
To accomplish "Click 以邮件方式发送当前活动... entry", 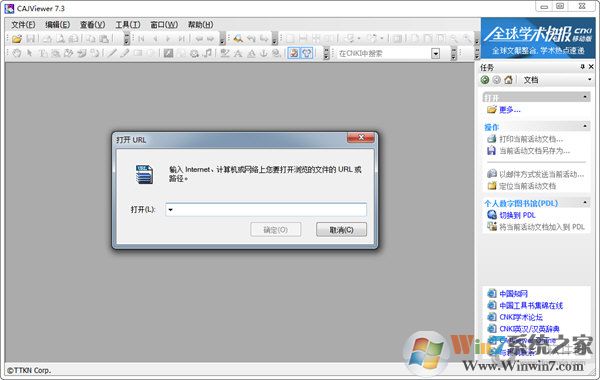I will (x=541, y=174).
